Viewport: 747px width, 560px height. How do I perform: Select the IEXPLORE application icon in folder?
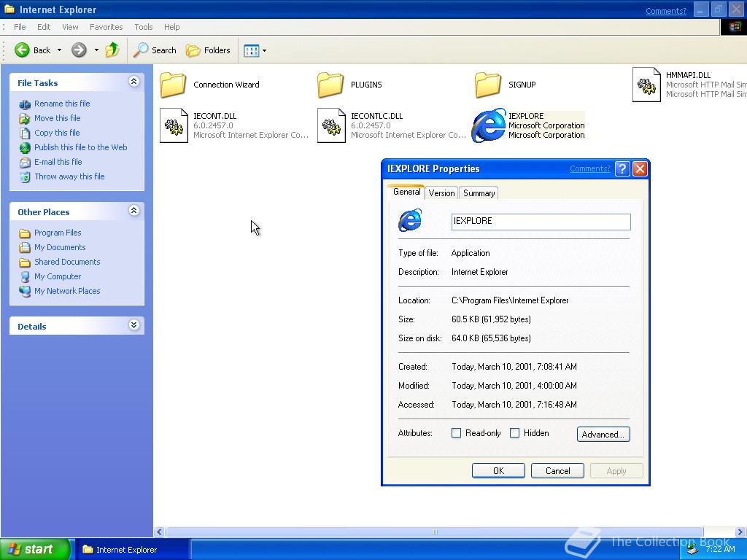click(489, 125)
